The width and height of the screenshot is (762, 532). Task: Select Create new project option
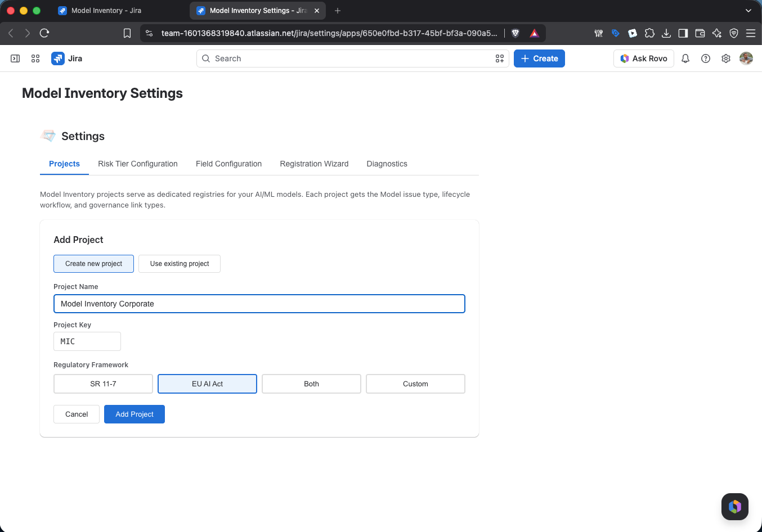[93, 264]
